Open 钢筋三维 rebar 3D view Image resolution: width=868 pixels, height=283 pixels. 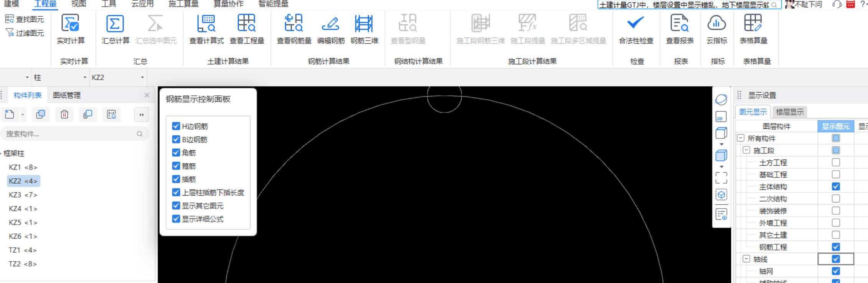364,29
